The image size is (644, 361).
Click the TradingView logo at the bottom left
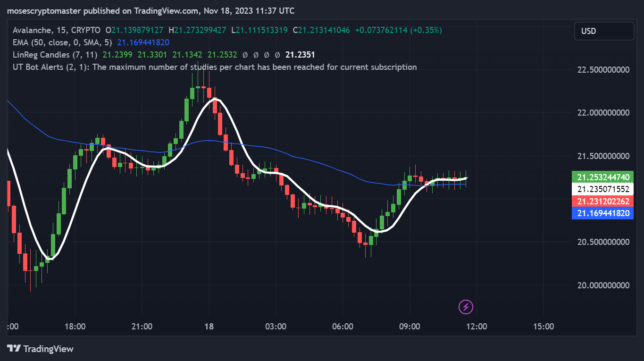pos(41,349)
